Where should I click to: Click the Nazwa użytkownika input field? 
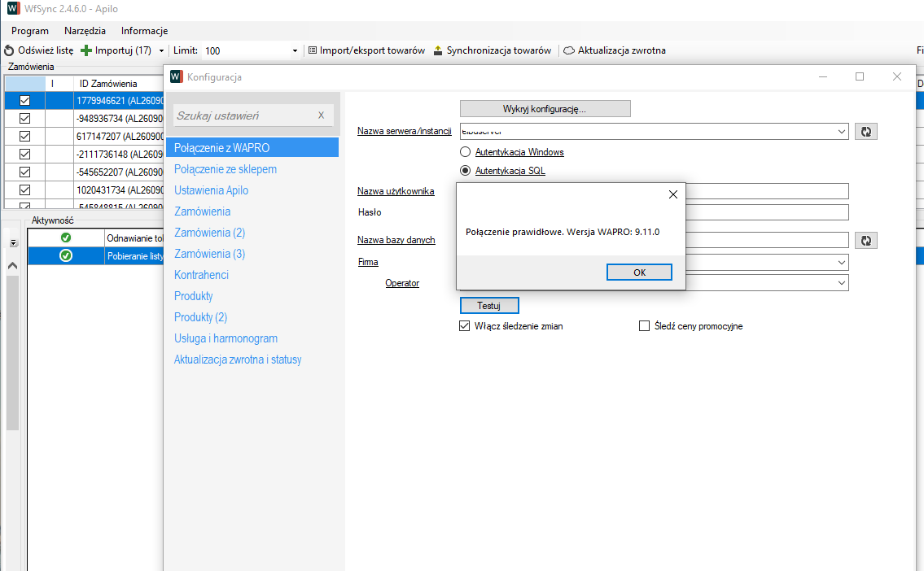coord(767,191)
